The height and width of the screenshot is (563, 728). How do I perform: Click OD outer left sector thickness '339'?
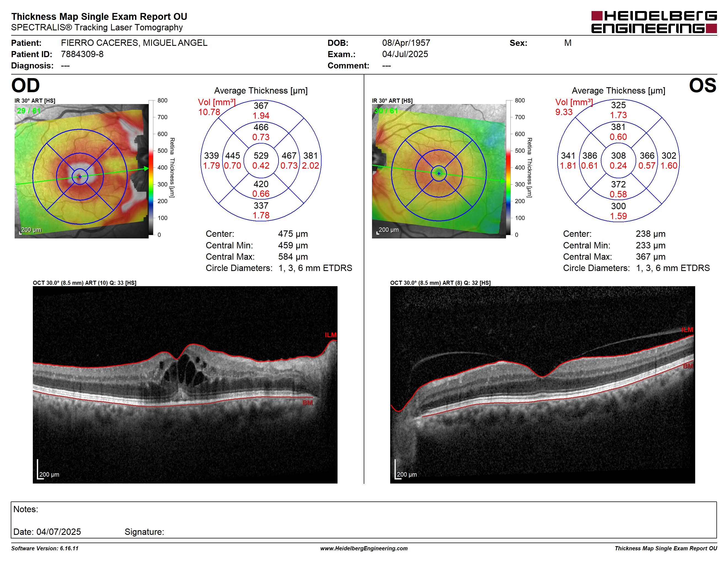(211, 156)
